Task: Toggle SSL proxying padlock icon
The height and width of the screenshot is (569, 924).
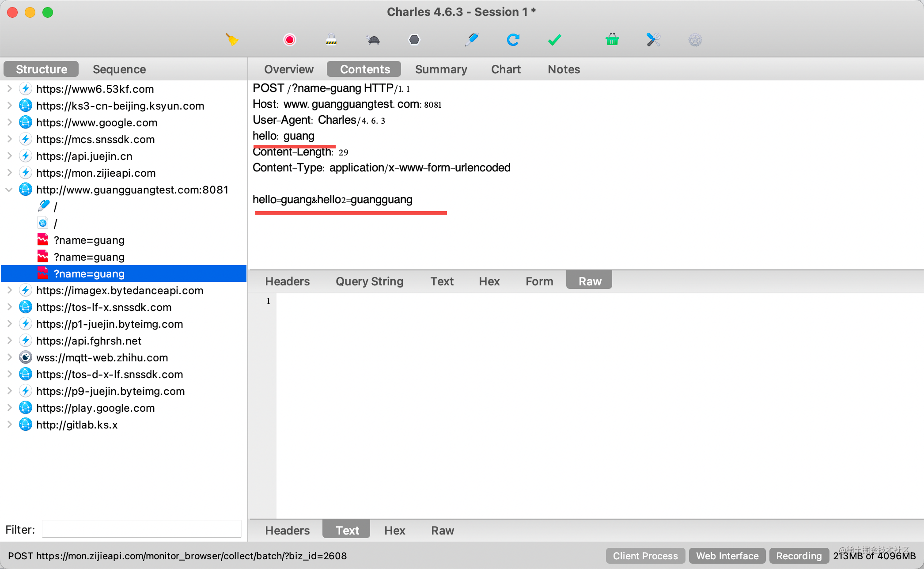Action: pyautogui.click(x=331, y=40)
